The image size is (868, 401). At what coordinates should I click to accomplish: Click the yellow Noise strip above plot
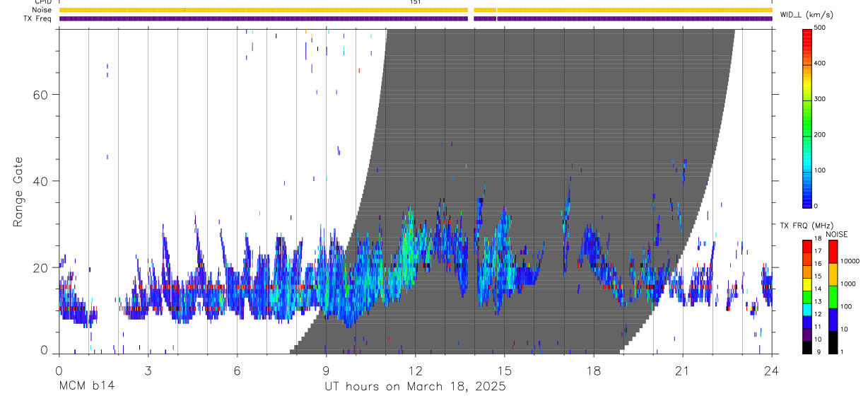tap(416, 10)
